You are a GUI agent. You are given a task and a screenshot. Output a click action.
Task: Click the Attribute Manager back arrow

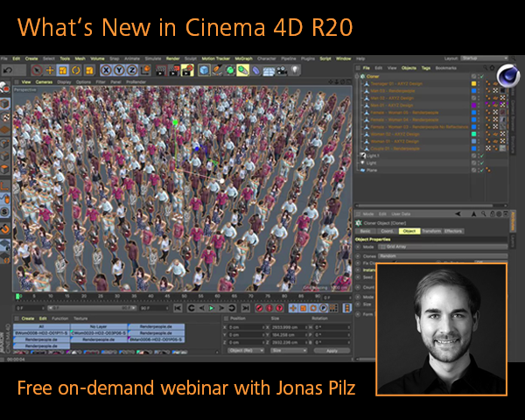coord(458,213)
